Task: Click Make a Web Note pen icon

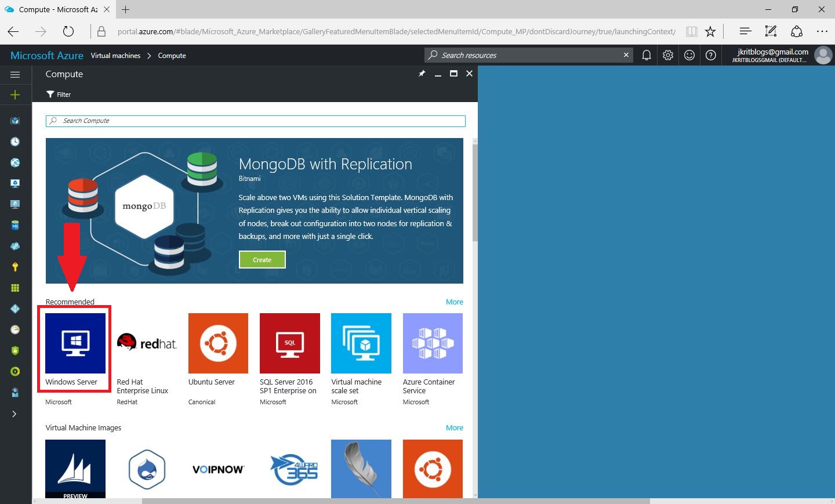Action: [771, 31]
